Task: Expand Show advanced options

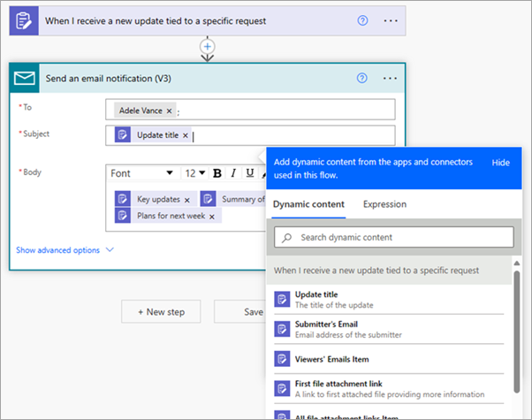Action: click(x=58, y=250)
